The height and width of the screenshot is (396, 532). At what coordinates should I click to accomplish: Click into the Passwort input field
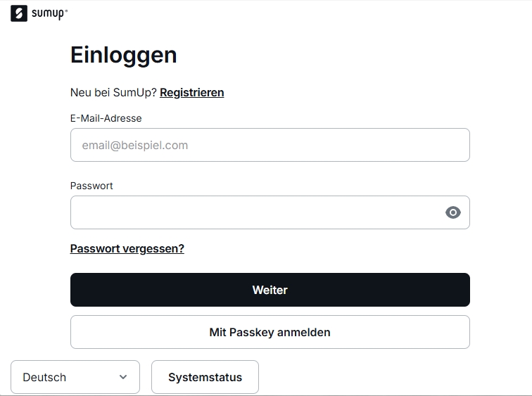253,212
